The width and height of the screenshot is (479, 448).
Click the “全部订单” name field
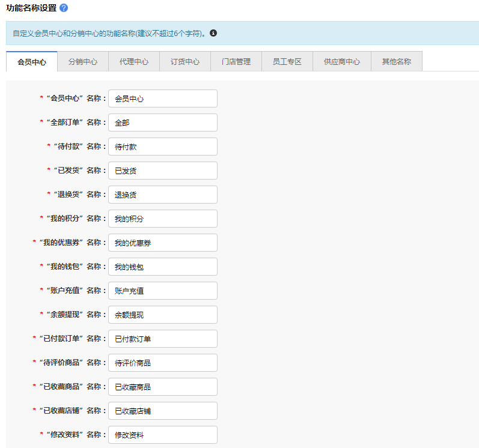coord(162,123)
